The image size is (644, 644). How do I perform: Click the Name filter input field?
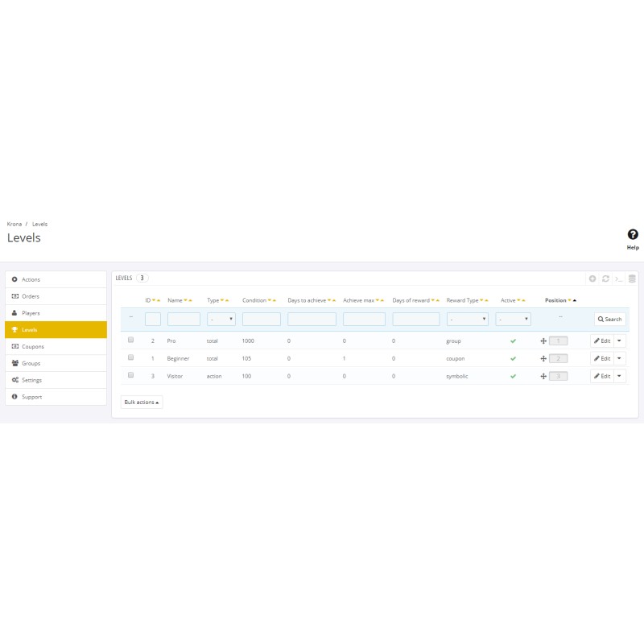pyautogui.click(x=184, y=319)
